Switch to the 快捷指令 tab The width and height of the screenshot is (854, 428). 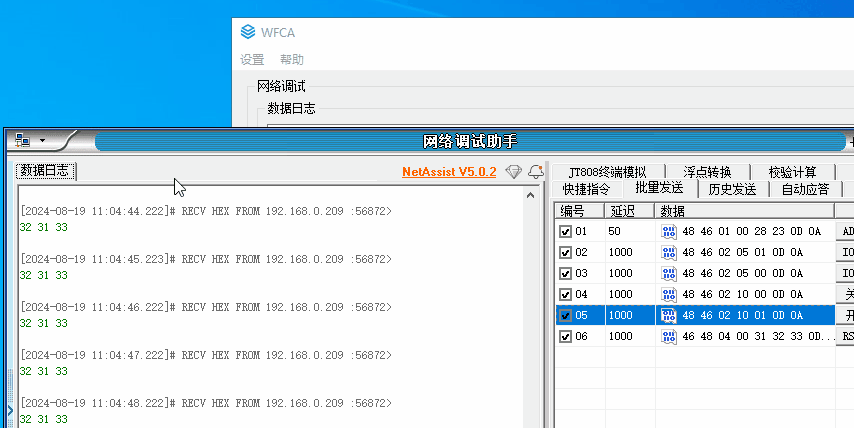586,188
